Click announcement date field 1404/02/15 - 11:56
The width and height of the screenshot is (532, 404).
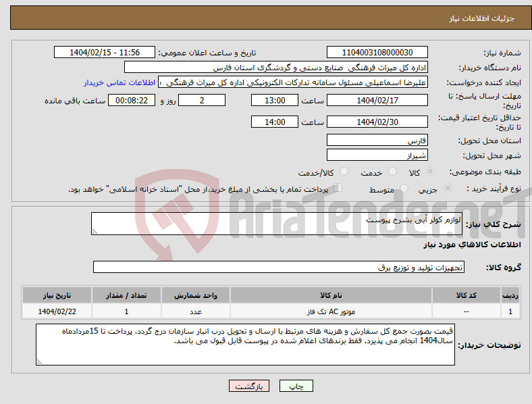(105, 52)
